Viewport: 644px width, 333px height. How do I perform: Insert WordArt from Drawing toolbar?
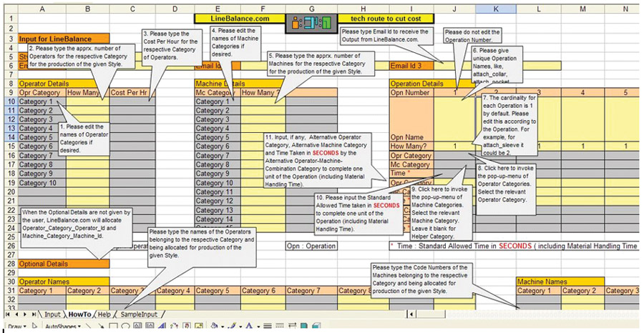click(162, 326)
